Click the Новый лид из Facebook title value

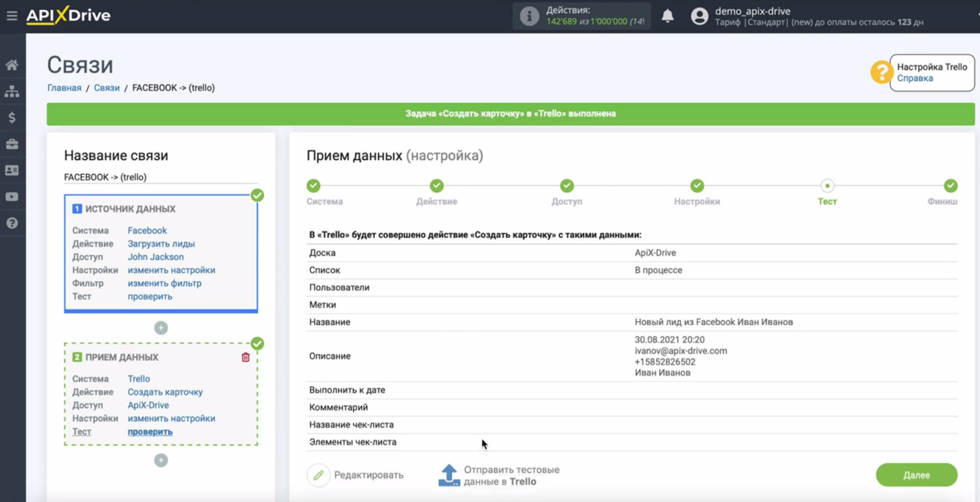click(714, 322)
